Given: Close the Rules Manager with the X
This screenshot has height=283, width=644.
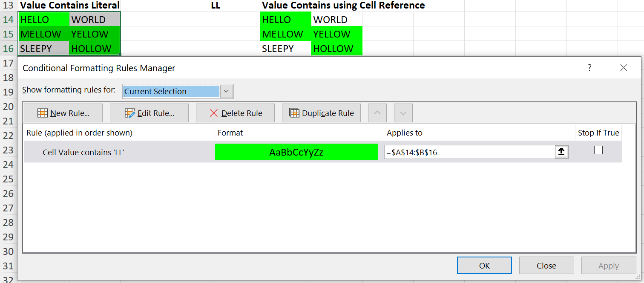Looking at the screenshot, I should click(624, 68).
